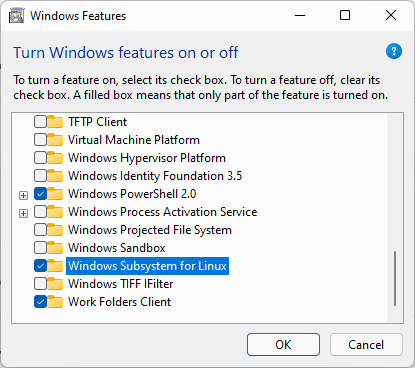Select the Windows Projected File System item
Viewport: 415px width, 368px height.
150,230
